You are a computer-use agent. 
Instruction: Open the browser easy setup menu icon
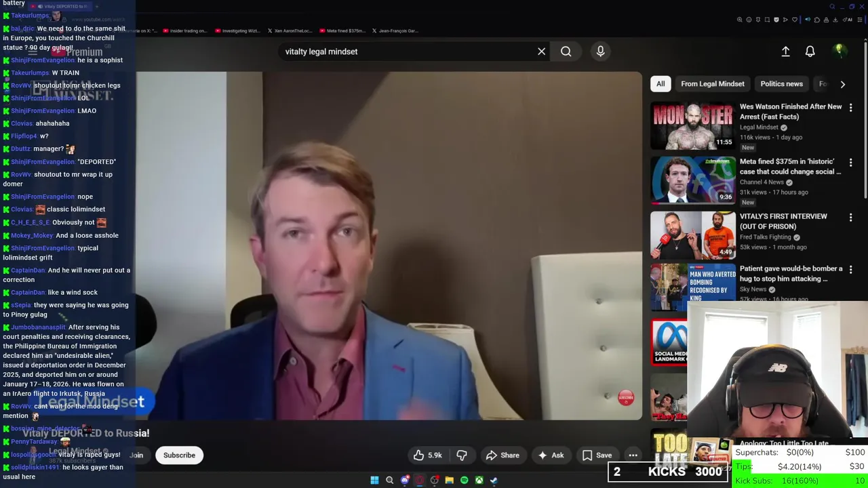(859, 20)
